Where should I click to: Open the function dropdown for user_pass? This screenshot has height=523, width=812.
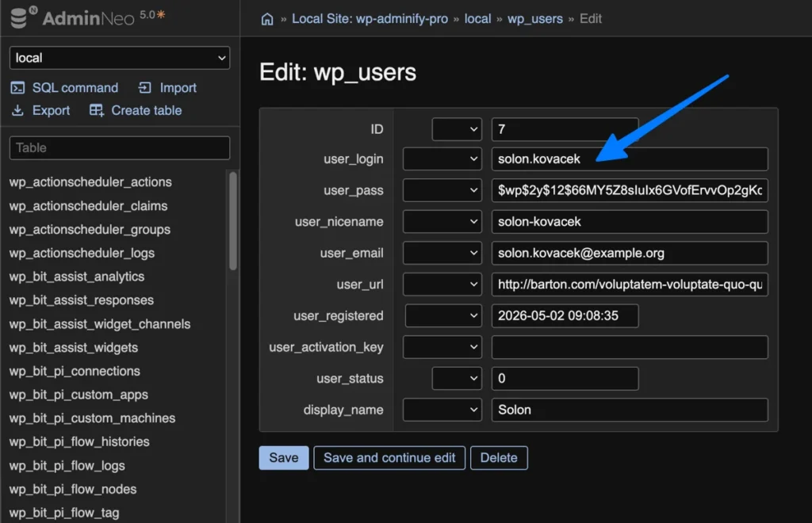coord(442,190)
